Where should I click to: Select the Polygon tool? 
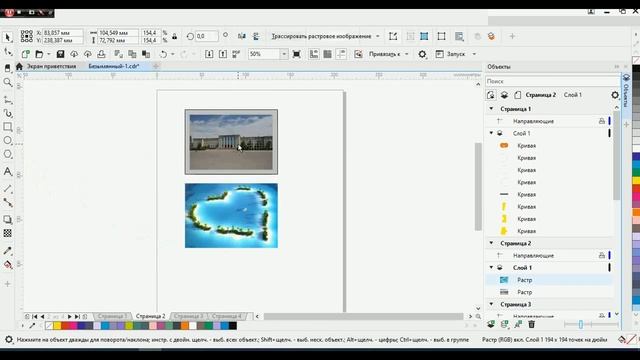point(7,154)
